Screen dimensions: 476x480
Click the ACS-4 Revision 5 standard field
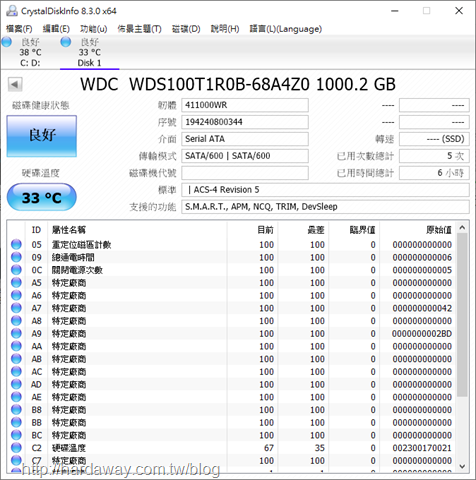(325, 190)
